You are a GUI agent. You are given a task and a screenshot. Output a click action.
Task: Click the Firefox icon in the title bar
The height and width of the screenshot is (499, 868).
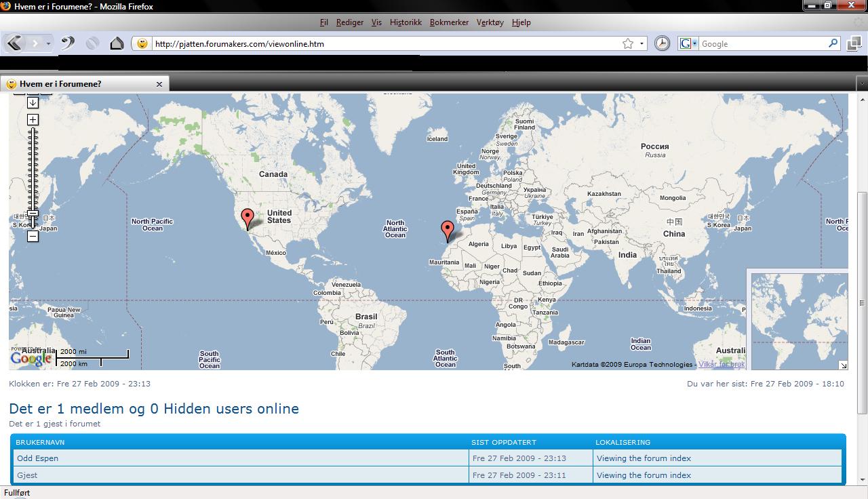click(x=7, y=6)
